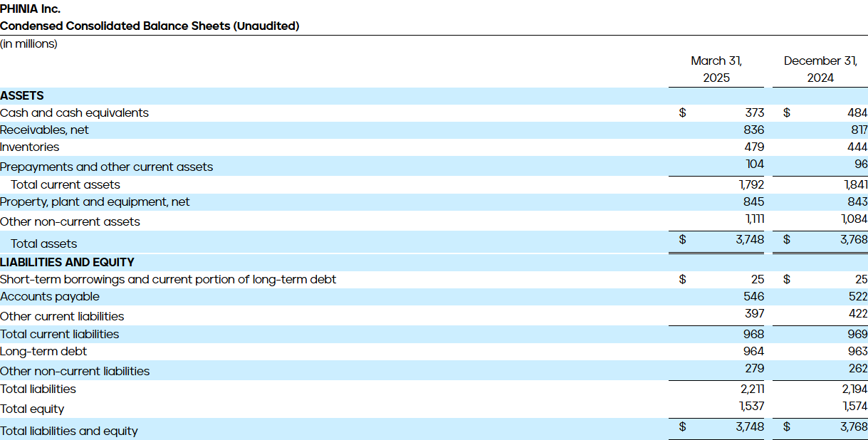This screenshot has width=868, height=440.
Task: Select the March 31, 2025 column header
Action: tap(716, 68)
